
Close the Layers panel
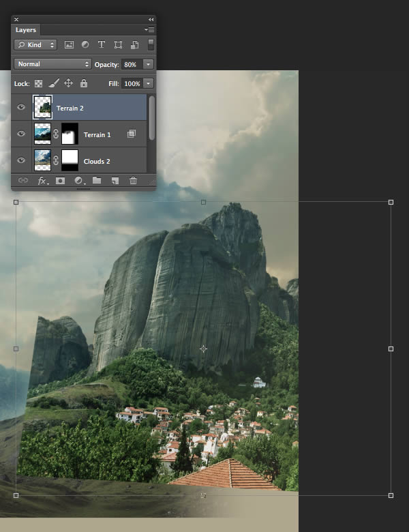click(x=16, y=19)
